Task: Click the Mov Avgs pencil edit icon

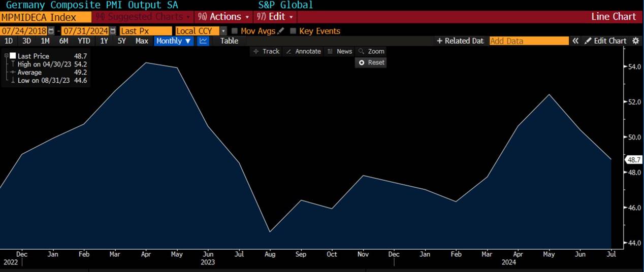Action: [x=281, y=31]
